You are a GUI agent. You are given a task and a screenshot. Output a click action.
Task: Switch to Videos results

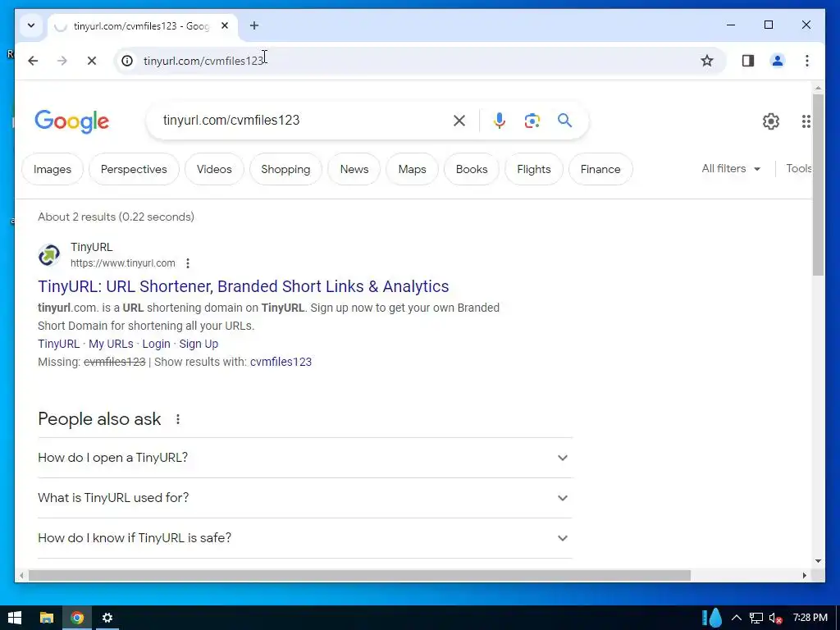214,169
